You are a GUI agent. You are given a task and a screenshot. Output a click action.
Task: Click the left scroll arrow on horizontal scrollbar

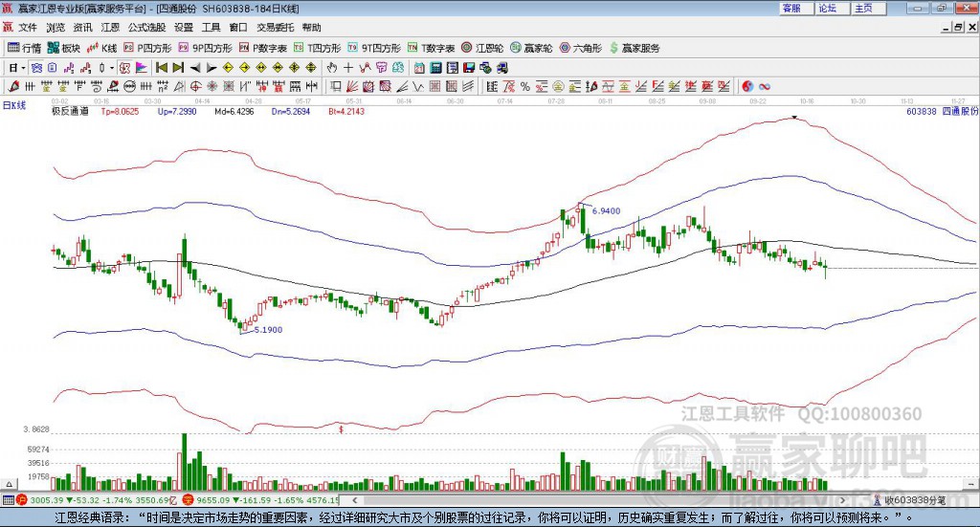pyautogui.click(x=354, y=499)
